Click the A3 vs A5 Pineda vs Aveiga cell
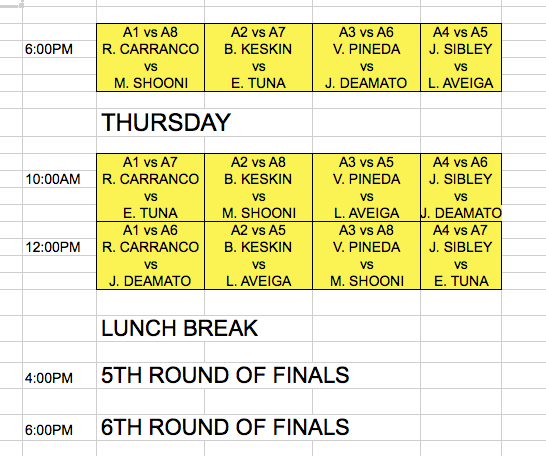546x456 pixels. click(x=366, y=188)
